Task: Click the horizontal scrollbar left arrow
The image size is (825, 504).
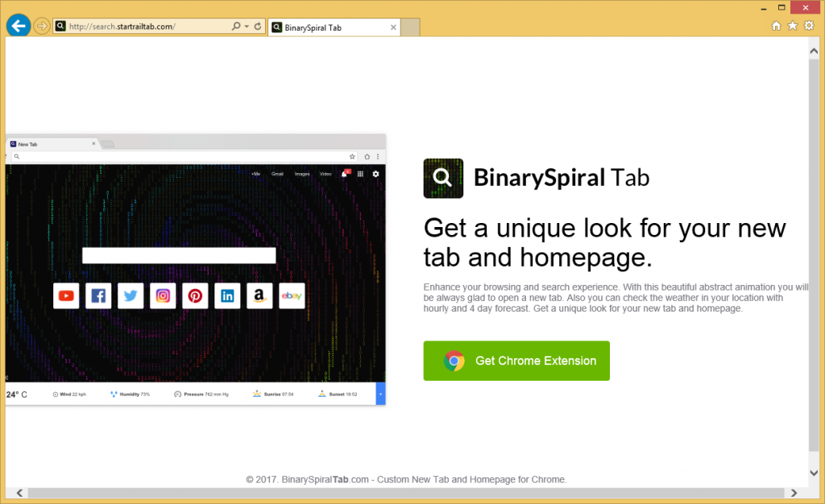Action: click(19, 493)
